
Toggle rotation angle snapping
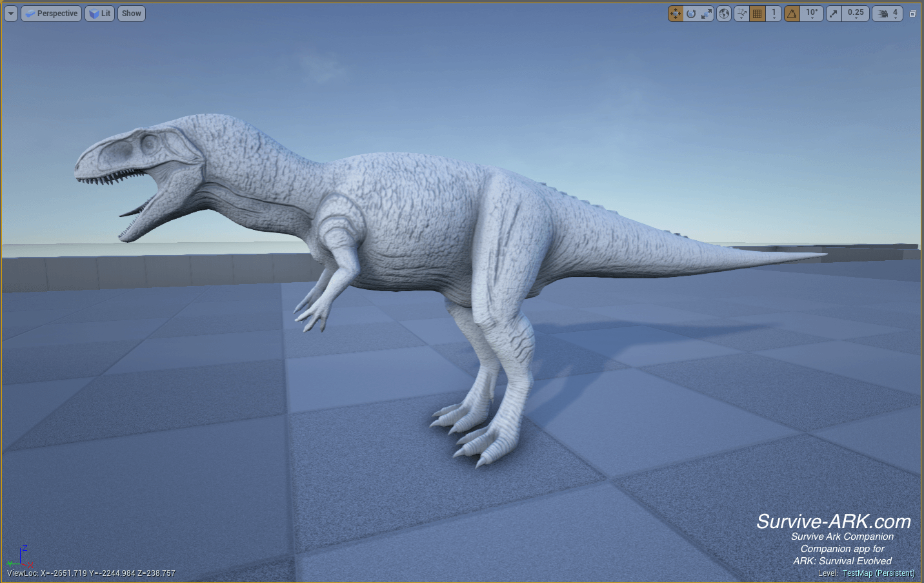(x=792, y=14)
